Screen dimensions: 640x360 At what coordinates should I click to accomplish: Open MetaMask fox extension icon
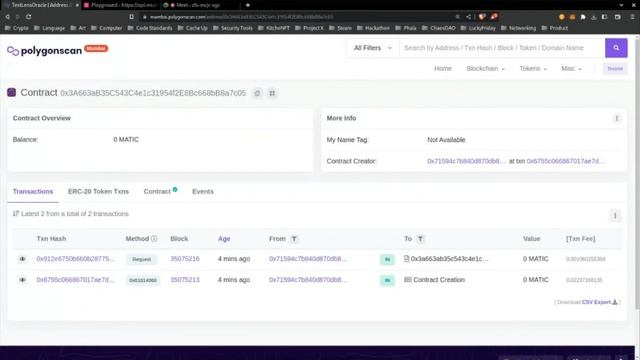tap(572, 17)
